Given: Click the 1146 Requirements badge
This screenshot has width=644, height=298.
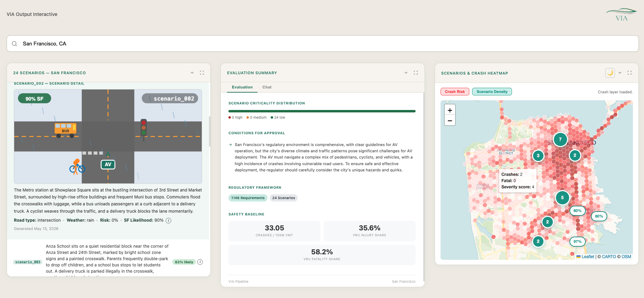Looking at the screenshot, I should coord(248,198).
